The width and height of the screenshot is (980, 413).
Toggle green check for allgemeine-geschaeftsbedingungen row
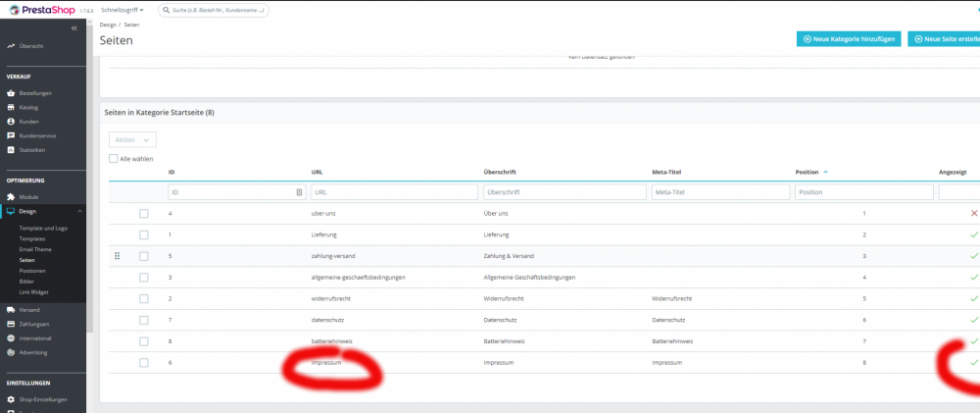tap(974, 278)
